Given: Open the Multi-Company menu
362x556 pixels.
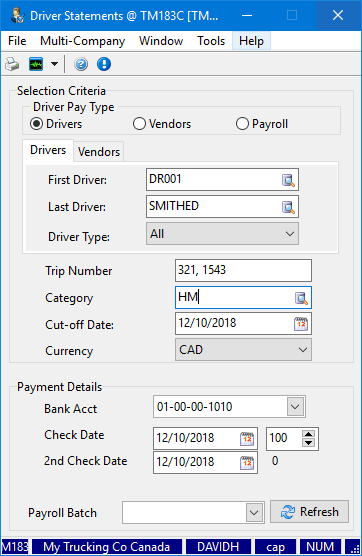Looking at the screenshot, I should (x=83, y=41).
